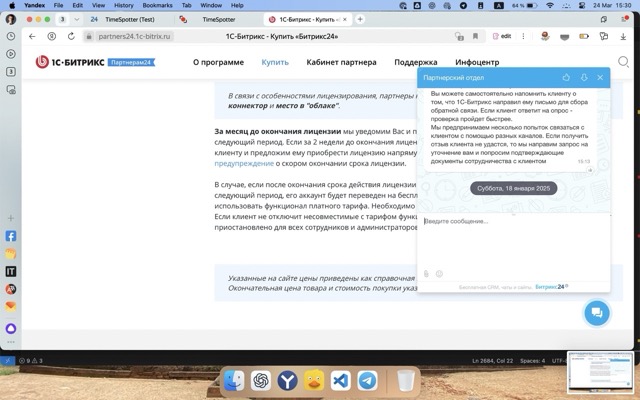Click the предупреждение hyperlink in text

point(238,163)
